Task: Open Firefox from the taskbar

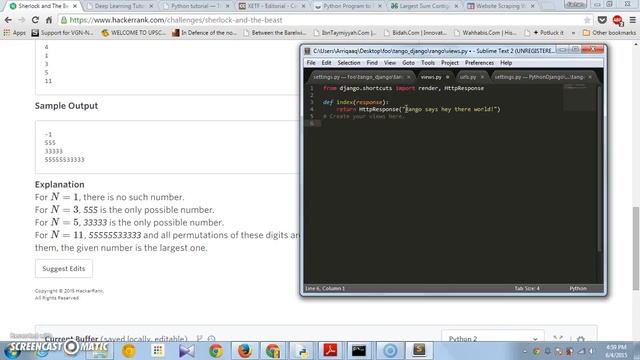Action: (244, 351)
